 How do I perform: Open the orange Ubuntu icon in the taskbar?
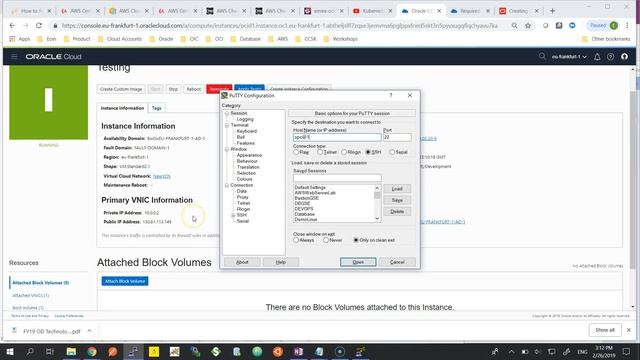278,351
